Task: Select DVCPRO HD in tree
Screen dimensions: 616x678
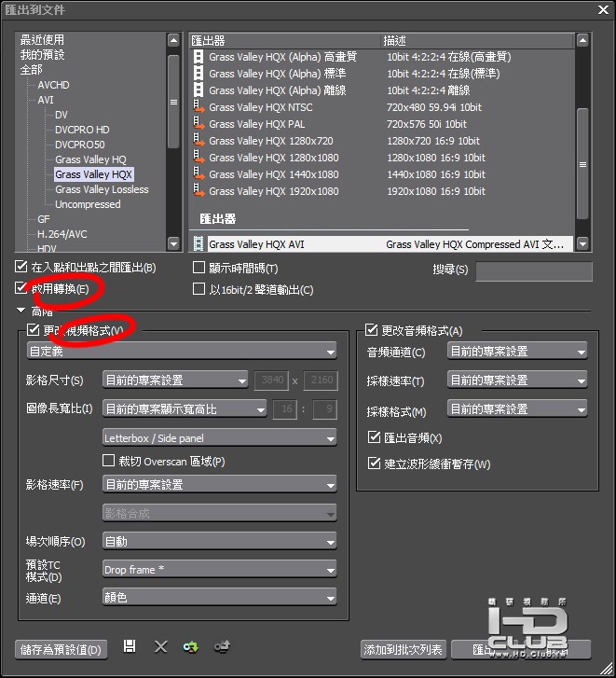Action: (x=82, y=130)
